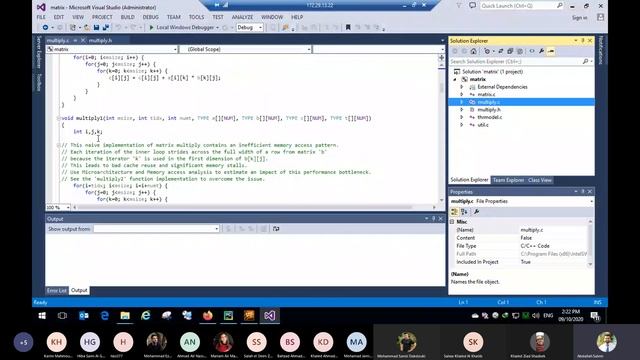Viewport: 640px width, 360px height.
Task: Click the notifications filter flag icon
Action: pyautogui.click(x=459, y=6)
